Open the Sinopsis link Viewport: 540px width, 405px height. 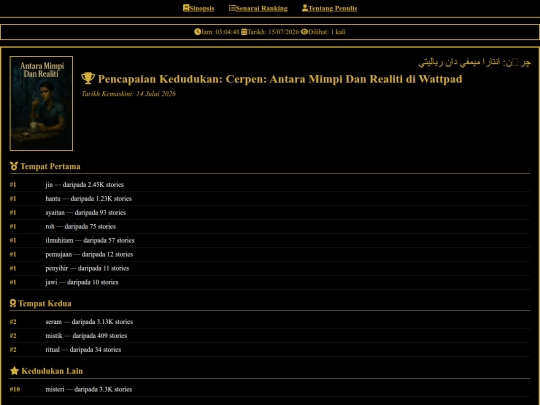[x=198, y=8]
